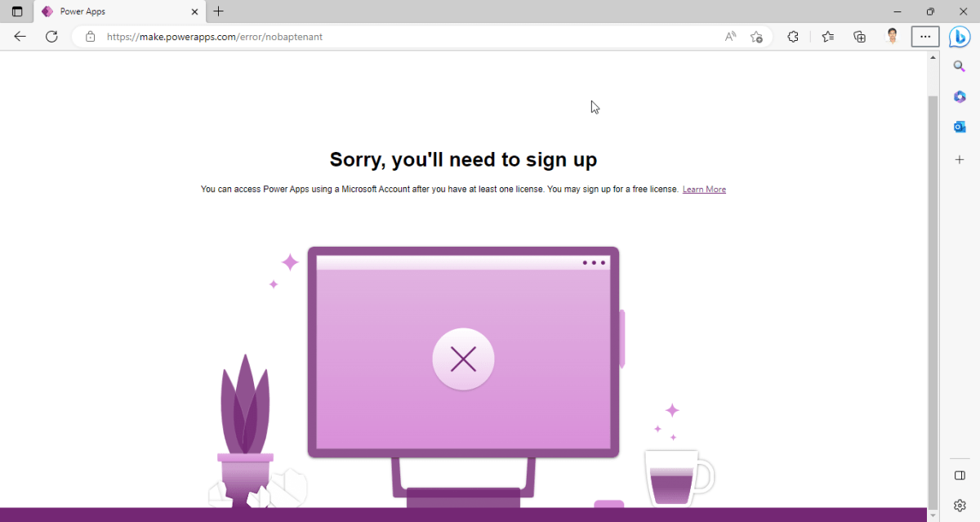Open Search in the Edge sidebar

960,66
